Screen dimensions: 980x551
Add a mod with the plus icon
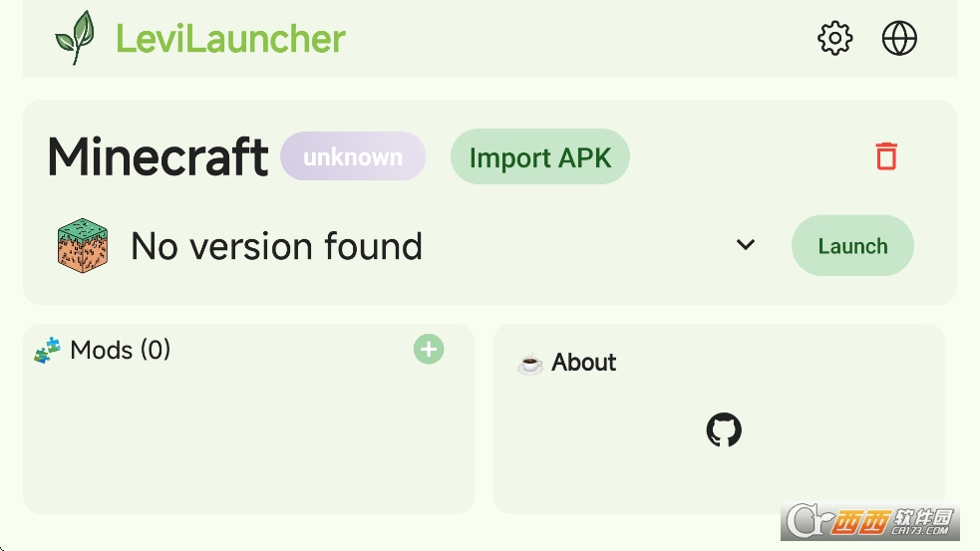[x=429, y=350]
